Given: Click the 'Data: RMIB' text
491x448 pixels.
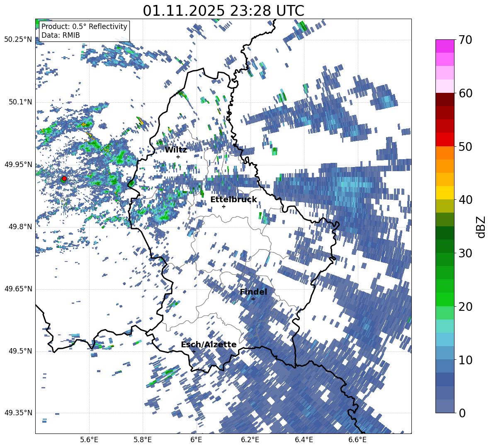Looking at the screenshot, I should pyautogui.click(x=61, y=35).
